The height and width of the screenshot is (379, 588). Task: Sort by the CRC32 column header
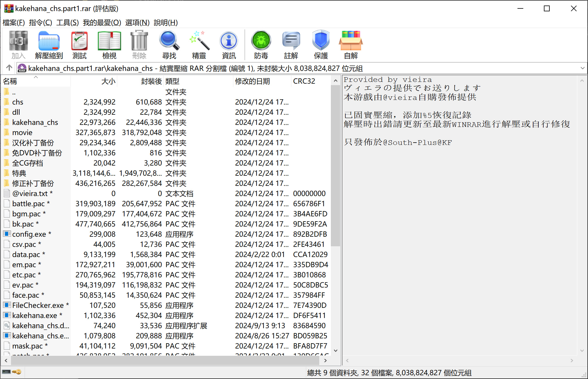(304, 81)
